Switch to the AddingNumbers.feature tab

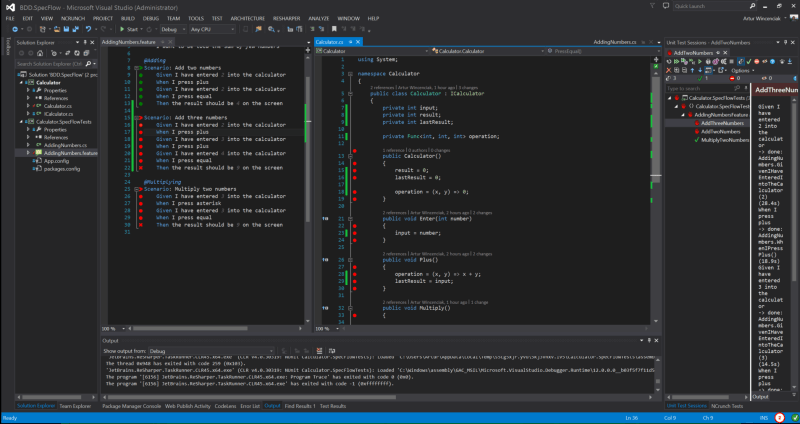coord(129,43)
